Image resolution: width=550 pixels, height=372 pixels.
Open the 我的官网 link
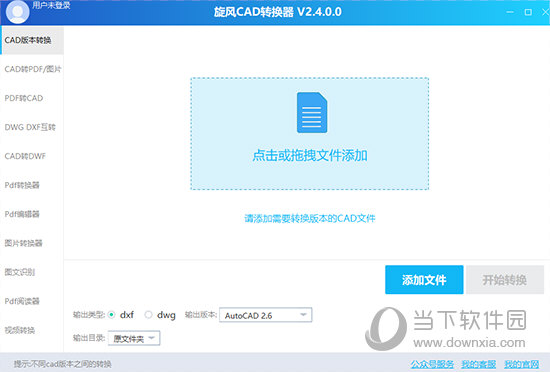pos(522,364)
